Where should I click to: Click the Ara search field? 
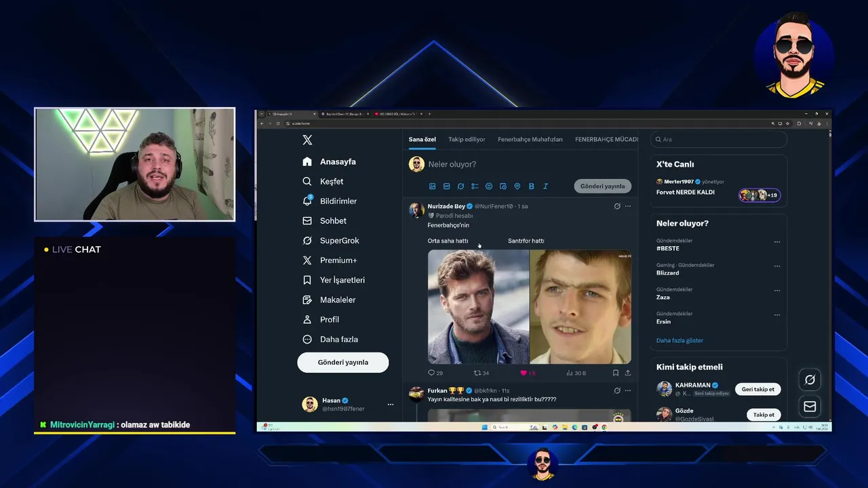[x=719, y=140]
